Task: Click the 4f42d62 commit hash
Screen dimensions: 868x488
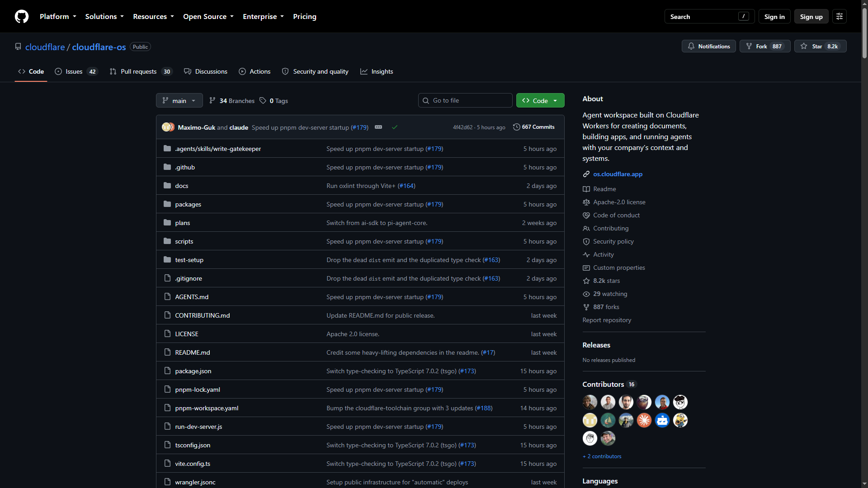Action: click(x=462, y=127)
